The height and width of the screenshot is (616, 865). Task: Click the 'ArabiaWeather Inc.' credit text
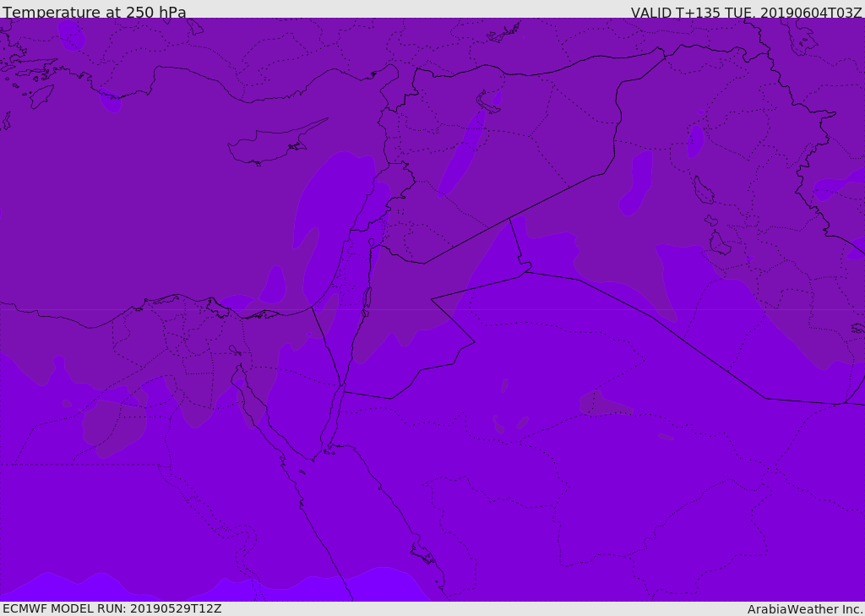coord(805,609)
